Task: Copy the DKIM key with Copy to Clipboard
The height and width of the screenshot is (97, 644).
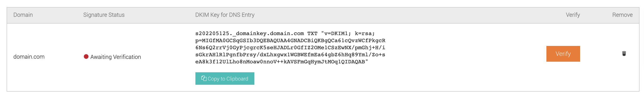Action: pyautogui.click(x=225, y=78)
